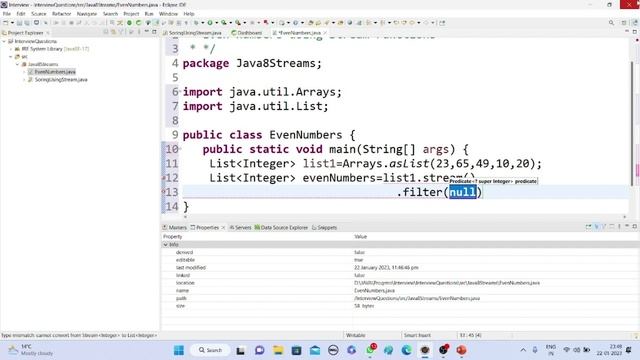Open the Window menu
This screenshot has width=640, height=360.
pyautogui.click(x=168, y=13)
